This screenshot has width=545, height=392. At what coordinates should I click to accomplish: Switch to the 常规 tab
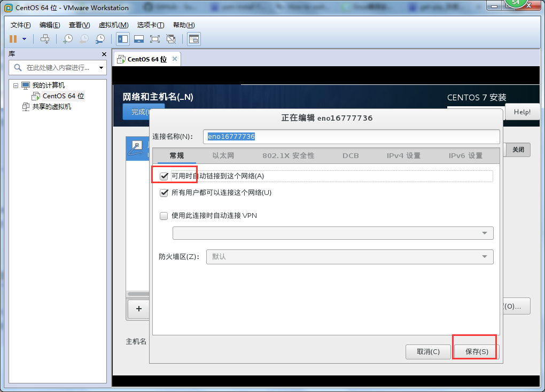coord(176,155)
